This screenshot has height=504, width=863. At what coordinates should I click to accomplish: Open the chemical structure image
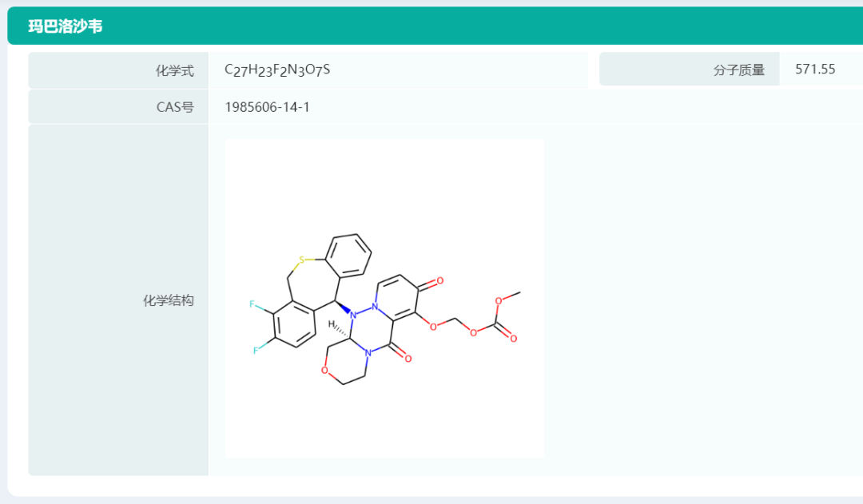click(384, 298)
